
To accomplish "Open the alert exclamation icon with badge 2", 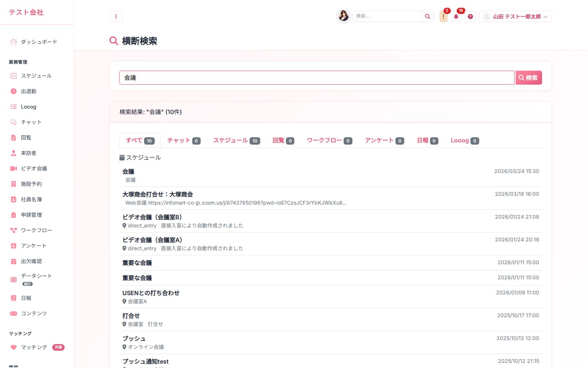I will click(x=443, y=16).
